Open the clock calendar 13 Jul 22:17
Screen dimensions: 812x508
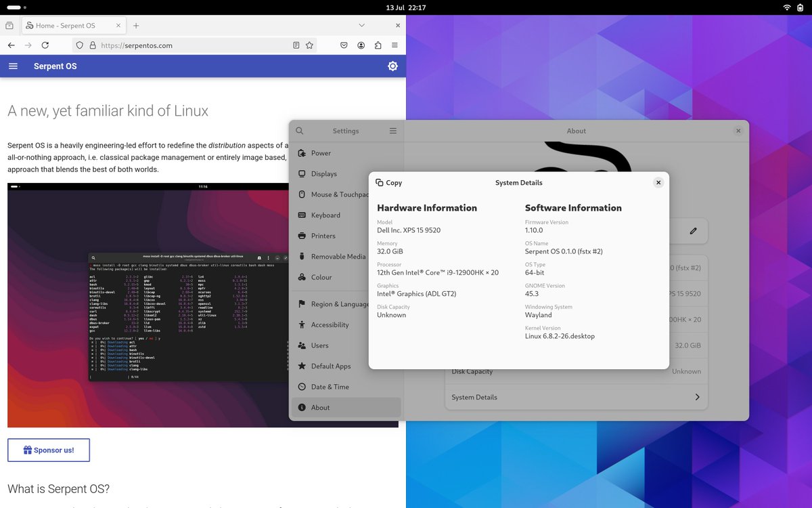pyautogui.click(x=406, y=7)
